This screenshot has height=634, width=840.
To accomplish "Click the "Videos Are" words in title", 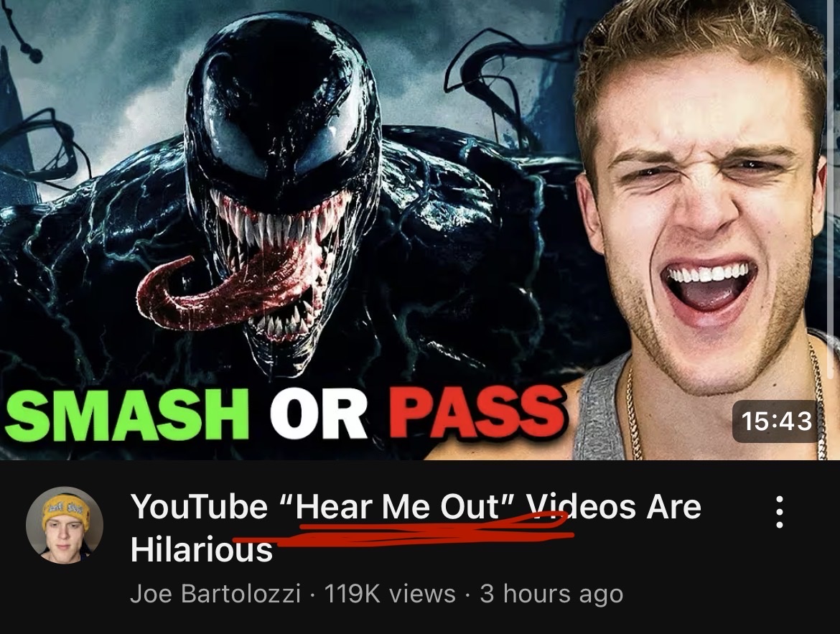I will click(x=613, y=506).
